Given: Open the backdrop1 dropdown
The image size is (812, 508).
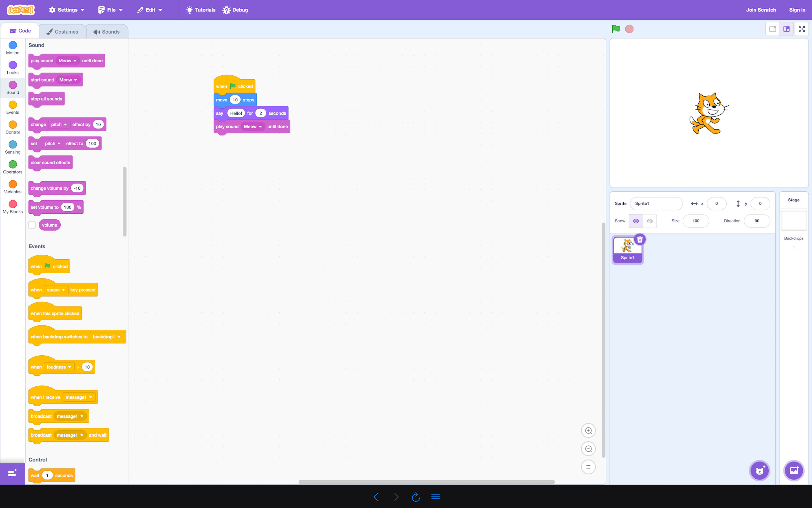Looking at the screenshot, I should [107, 337].
